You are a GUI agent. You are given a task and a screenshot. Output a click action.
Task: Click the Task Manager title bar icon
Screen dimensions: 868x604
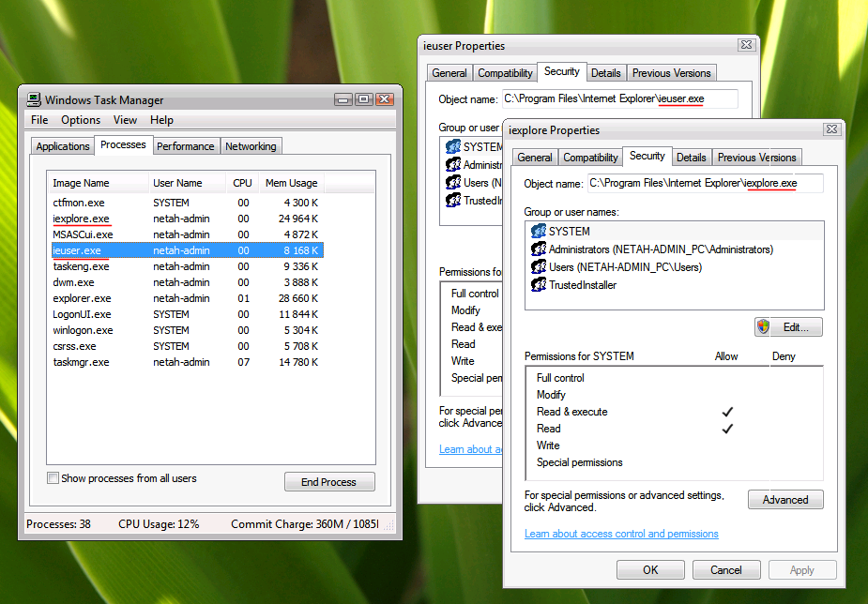[x=34, y=99]
